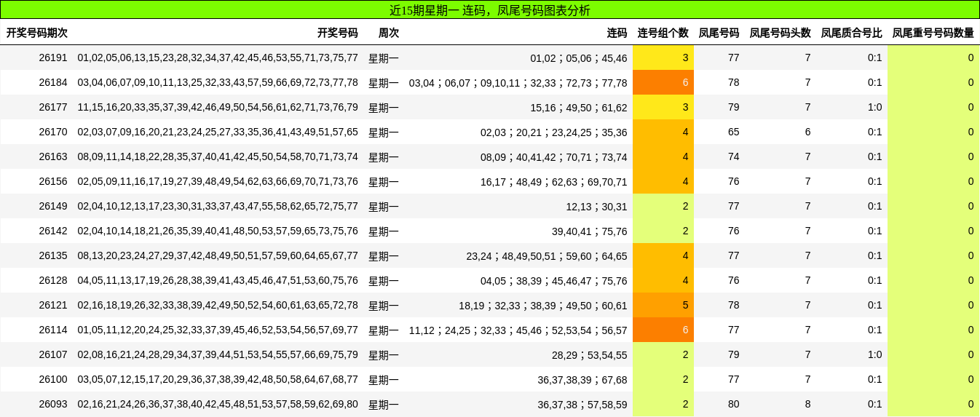Viewport: 980px width, 417px height.
Task: Select draw numbers starting 02,04,10,14,18
Action: (218, 231)
